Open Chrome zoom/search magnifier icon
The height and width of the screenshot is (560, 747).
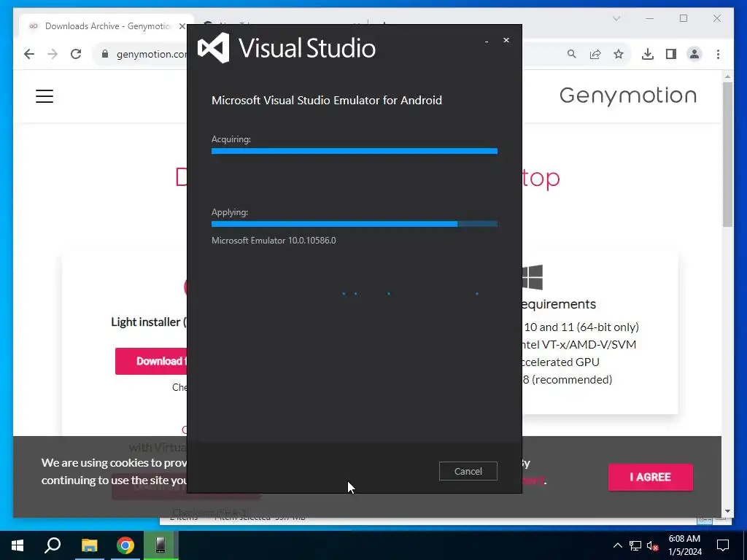tap(572, 54)
